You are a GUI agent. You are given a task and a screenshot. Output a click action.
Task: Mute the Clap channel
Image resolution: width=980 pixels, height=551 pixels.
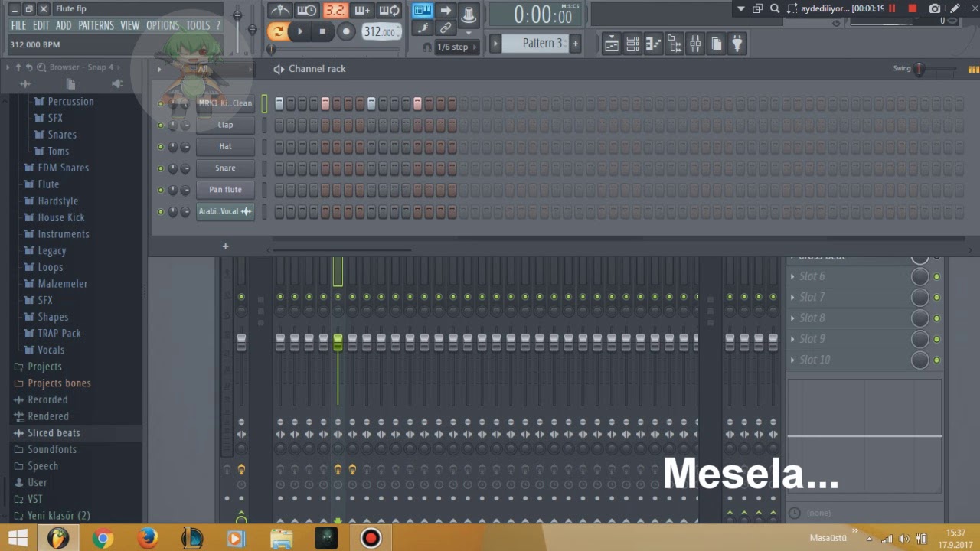tap(161, 125)
